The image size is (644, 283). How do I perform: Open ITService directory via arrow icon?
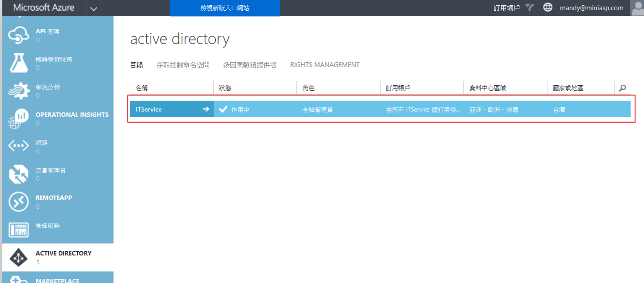206,109
